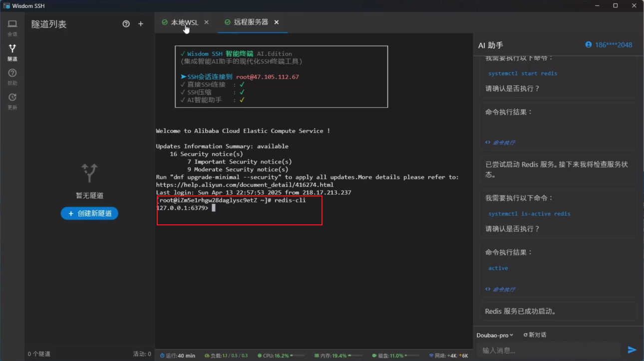The image size is (644, 361).
Task: Click the redis-cli command in terminal
Action: (290, 200)
